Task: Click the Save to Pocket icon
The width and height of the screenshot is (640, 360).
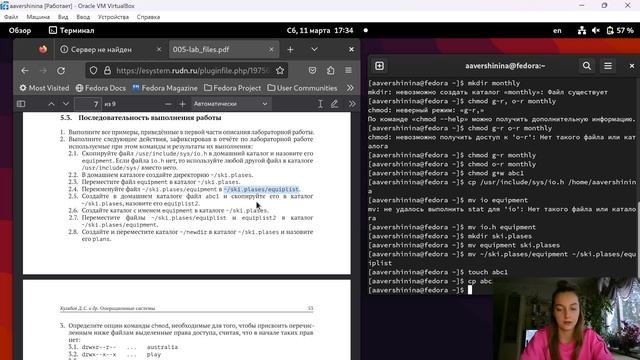Action: point(312,71)
